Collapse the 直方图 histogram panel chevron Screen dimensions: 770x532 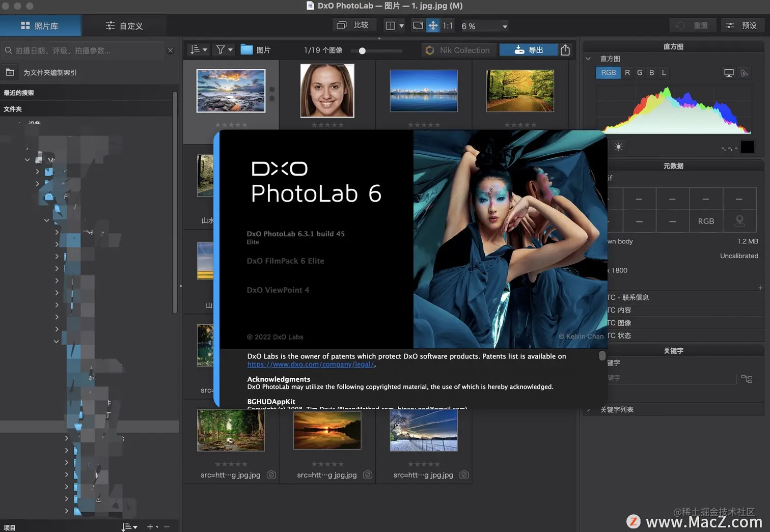tap(589, 59)
